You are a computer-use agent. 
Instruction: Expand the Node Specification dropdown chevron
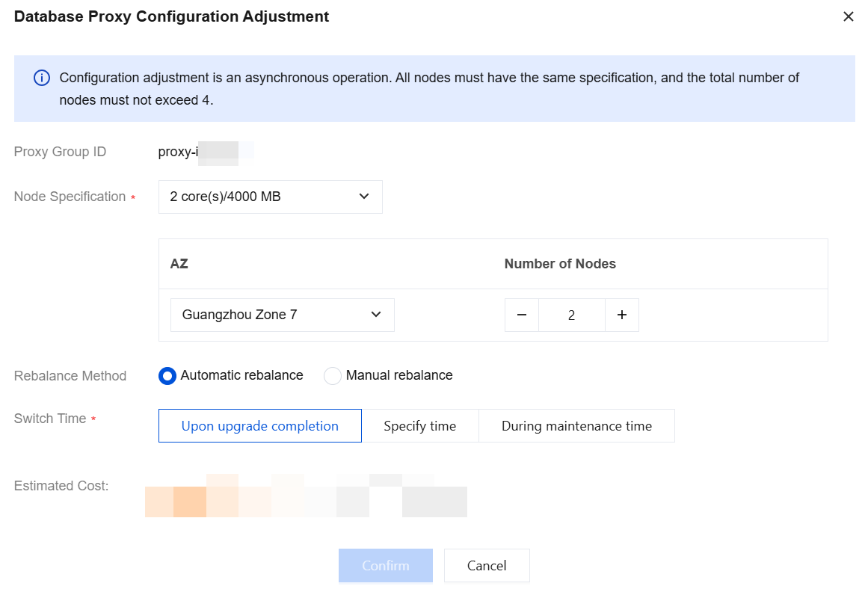click(x=363, y=197)
